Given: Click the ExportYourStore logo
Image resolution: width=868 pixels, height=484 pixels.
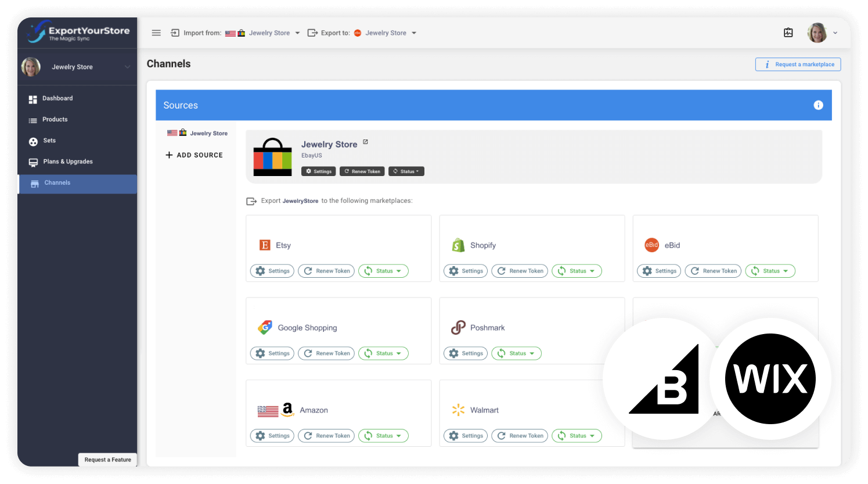Looking at the screenshot, I should coord(77,33).
